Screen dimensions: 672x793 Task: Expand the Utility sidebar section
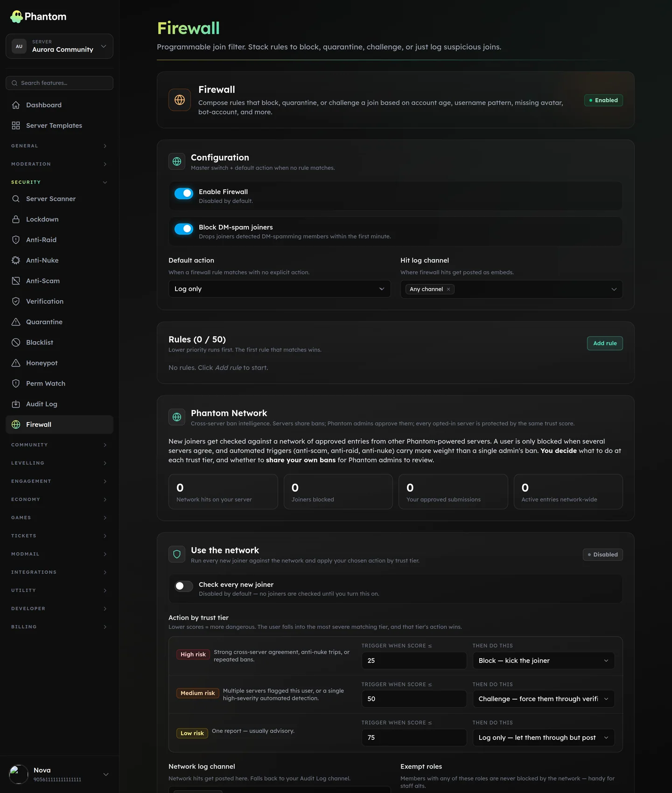[x=59, y=591]
